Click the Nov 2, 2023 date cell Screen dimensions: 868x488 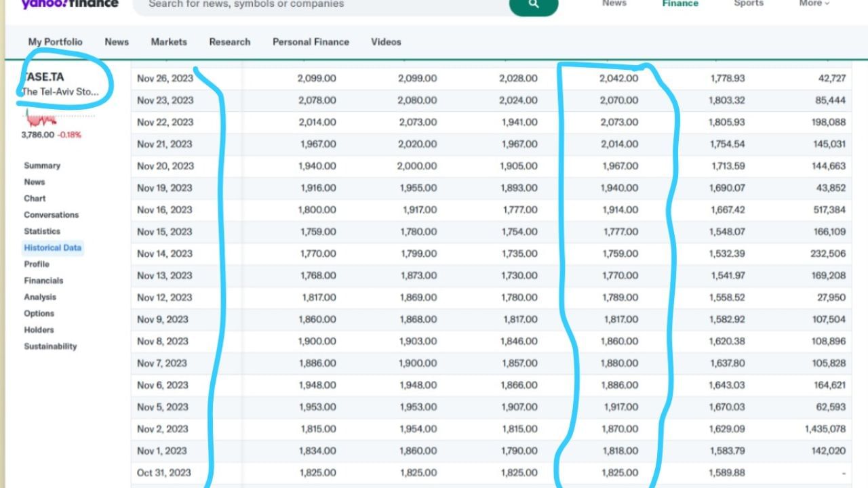point(163,429)
